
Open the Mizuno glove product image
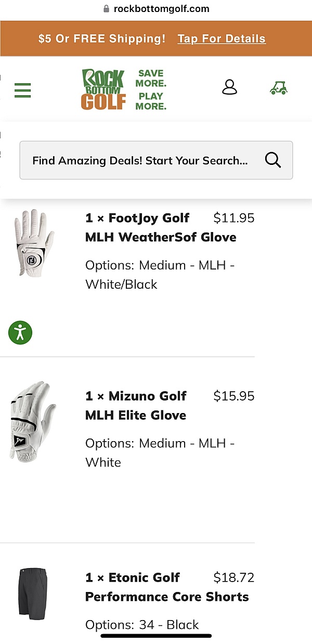(33, 420)
